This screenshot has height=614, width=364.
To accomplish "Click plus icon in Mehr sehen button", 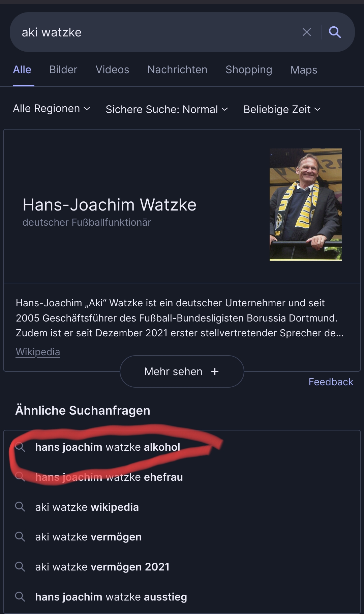I will [215, 371].
